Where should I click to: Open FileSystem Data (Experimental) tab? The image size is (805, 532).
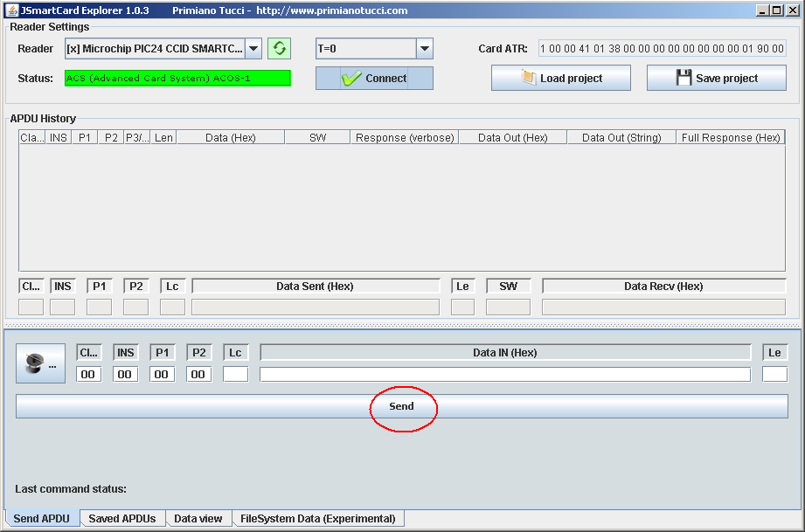click(x=318, y=519)
